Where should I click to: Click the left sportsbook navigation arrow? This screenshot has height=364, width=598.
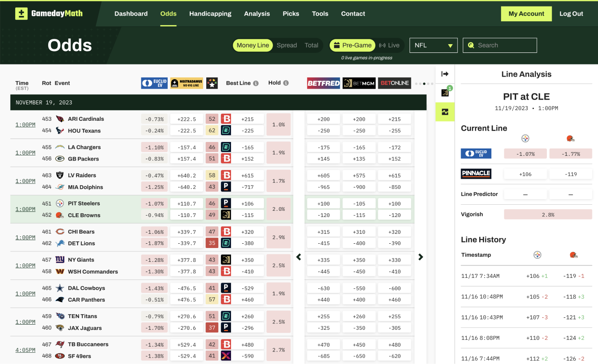tap(299, 257)
